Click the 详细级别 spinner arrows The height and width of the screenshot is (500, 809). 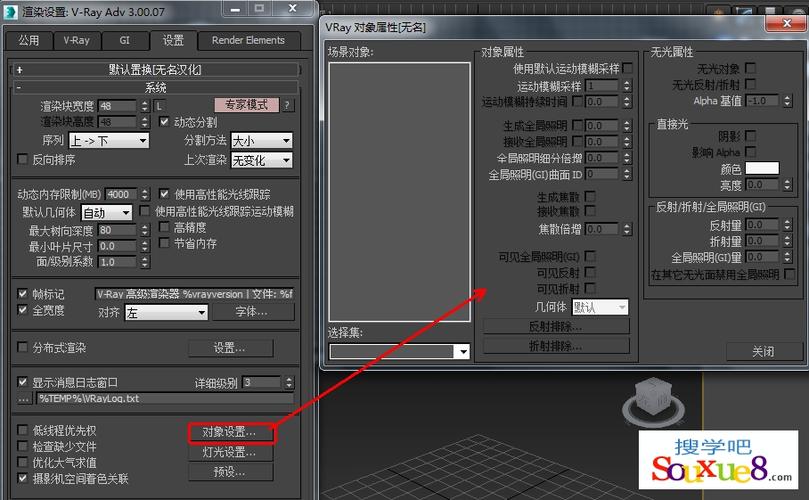pos(289,382)
